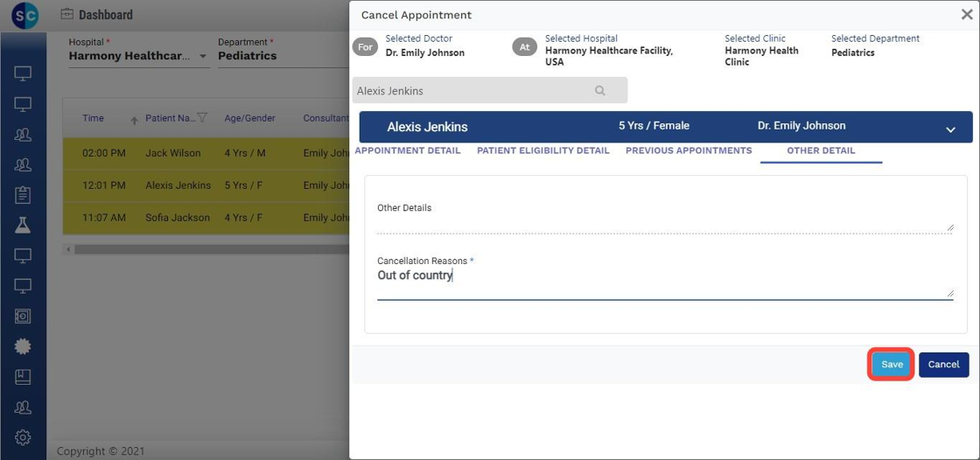Click the briefcase icon beside Dashboard title
The height and width of the screenshot is (460, 980).
66,14
